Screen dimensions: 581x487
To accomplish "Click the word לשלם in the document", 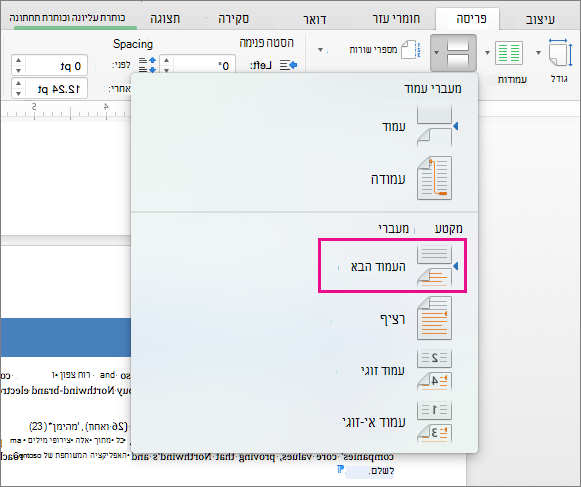I will (382, 471).
